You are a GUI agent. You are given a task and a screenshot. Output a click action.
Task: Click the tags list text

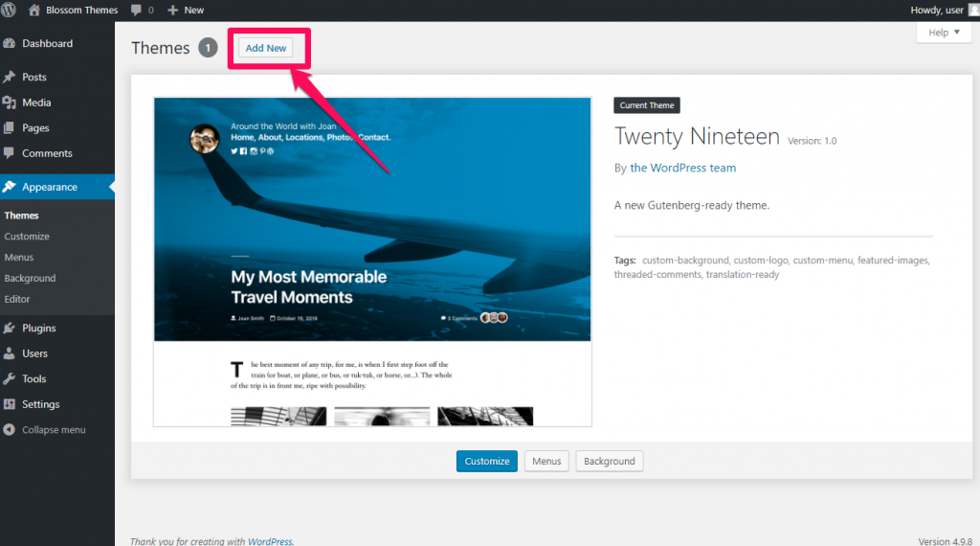pyautogui.click(x=772, y=267)
